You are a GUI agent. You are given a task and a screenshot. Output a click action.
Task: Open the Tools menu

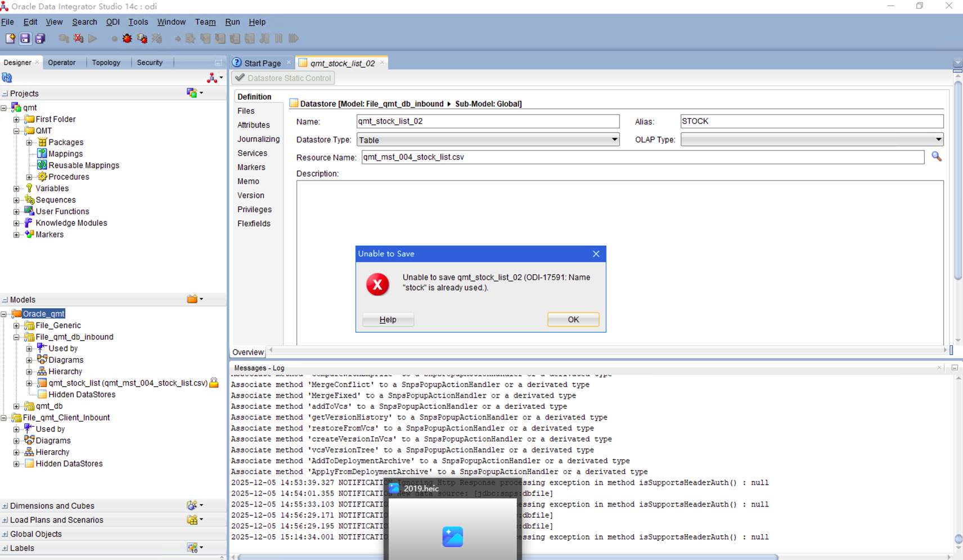click(138, 22)
